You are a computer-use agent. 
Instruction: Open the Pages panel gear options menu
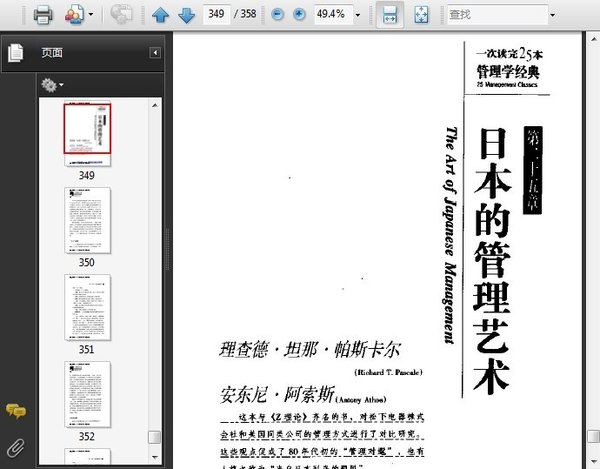point(52,85)
